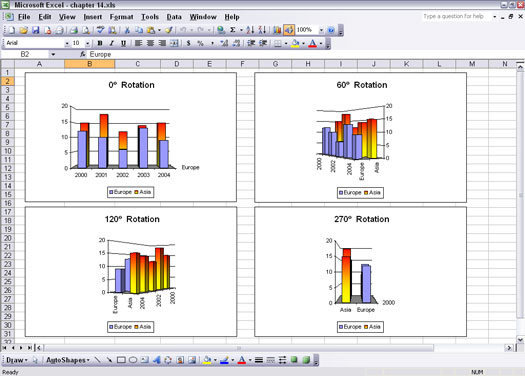Sort ascending with the A-Z icon
Screen dimensions: 525x376
coord(250,30)
